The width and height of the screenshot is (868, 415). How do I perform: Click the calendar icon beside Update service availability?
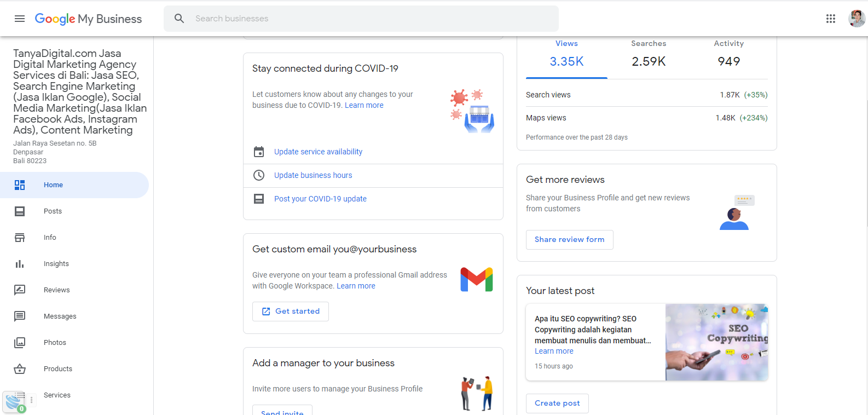[x=259, y=152]
